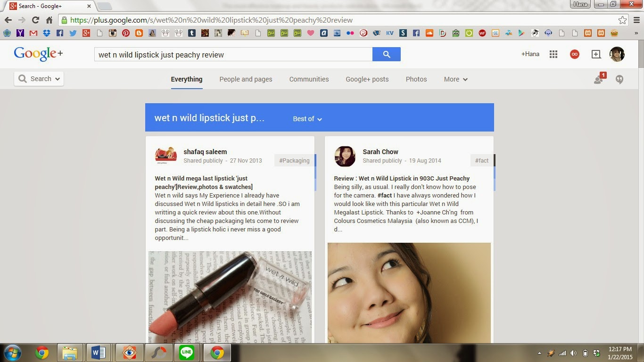Select the Search - Google+ browser tab
Viewport: 644px width, 362px height.
50,6
